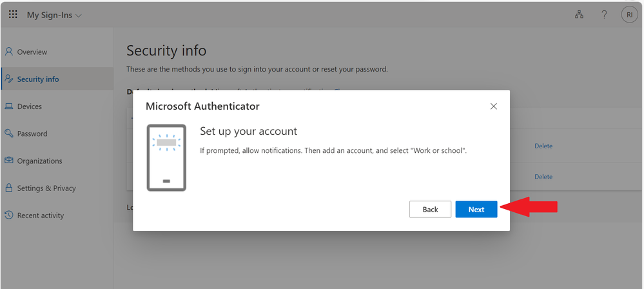Click the Password key icon

[x=9, y=134]
